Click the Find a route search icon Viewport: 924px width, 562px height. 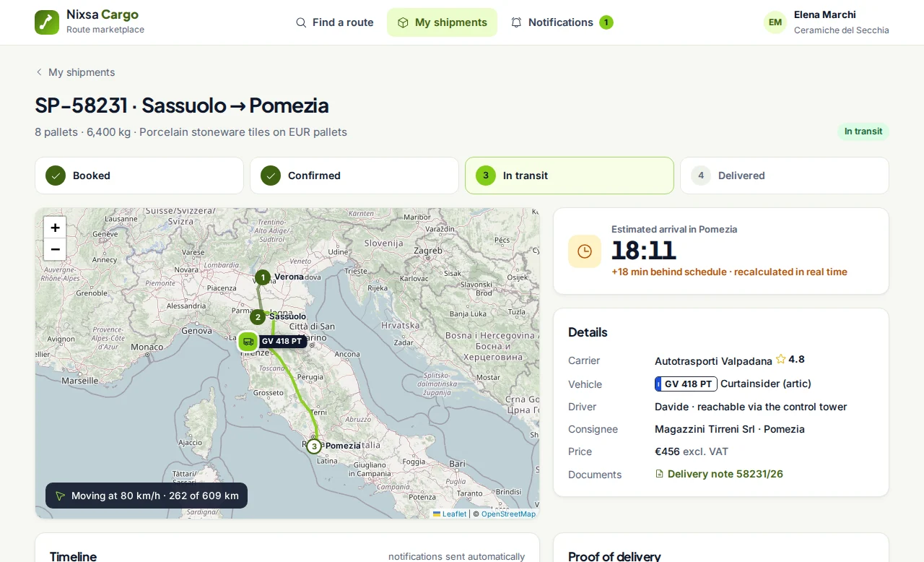pyautogui.click(x=301, y=22)
